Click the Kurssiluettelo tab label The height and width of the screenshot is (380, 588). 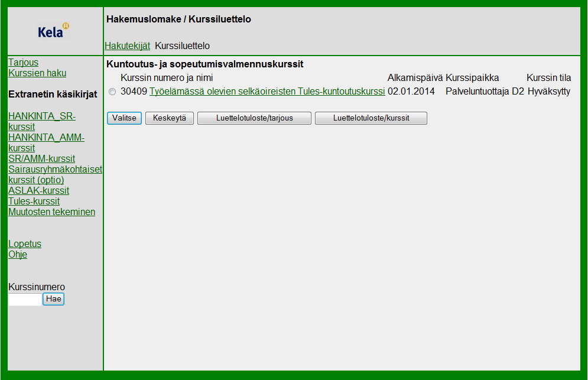point(182,46)
